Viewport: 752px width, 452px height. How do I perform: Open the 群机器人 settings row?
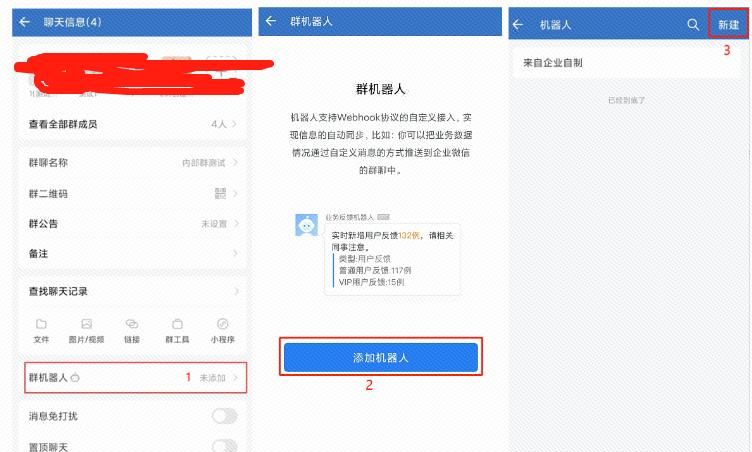136,378
